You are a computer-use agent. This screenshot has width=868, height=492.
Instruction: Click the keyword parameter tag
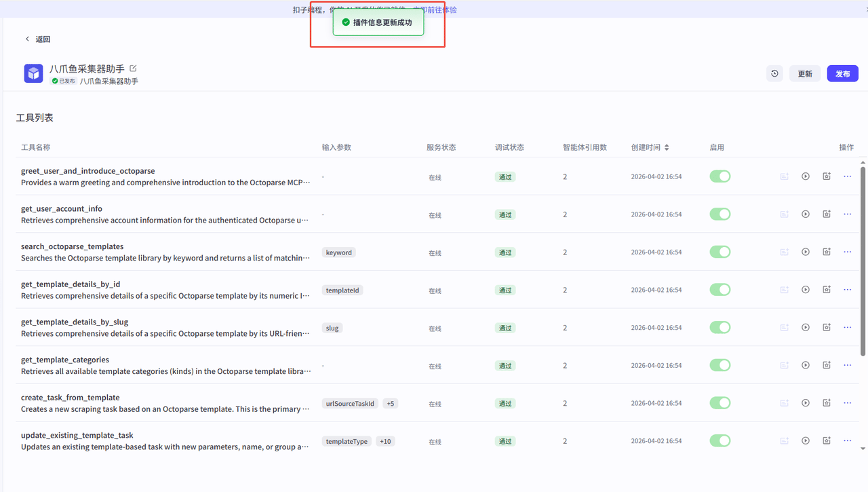coord(339,252)
